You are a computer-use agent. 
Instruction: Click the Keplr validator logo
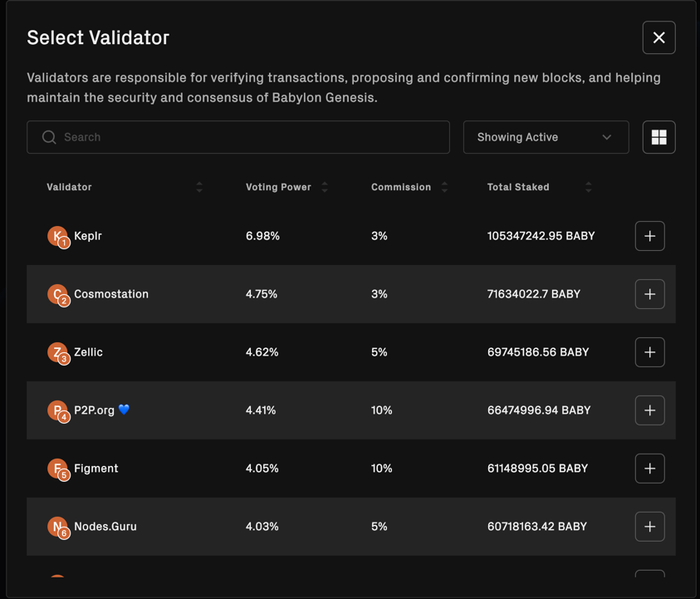[56, 235]
